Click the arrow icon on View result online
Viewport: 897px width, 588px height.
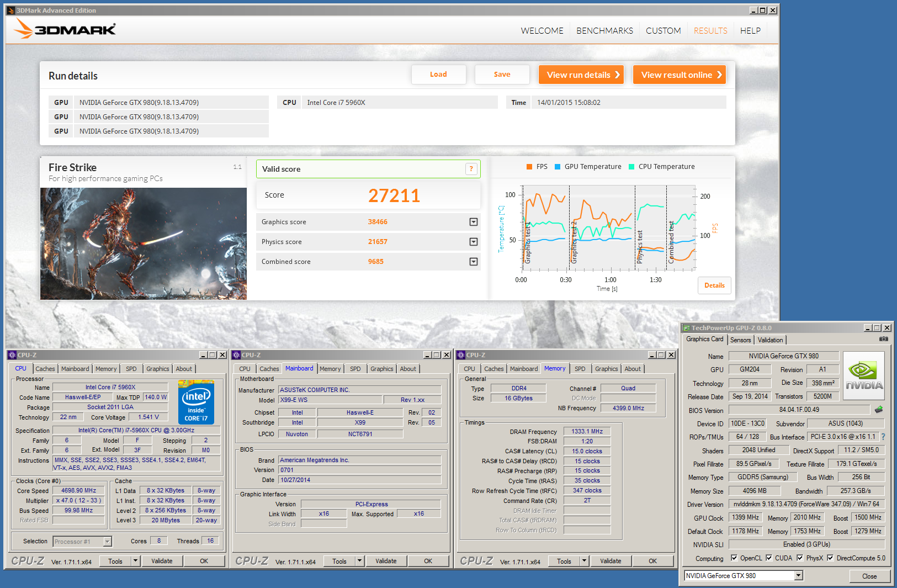pos(719,75)
